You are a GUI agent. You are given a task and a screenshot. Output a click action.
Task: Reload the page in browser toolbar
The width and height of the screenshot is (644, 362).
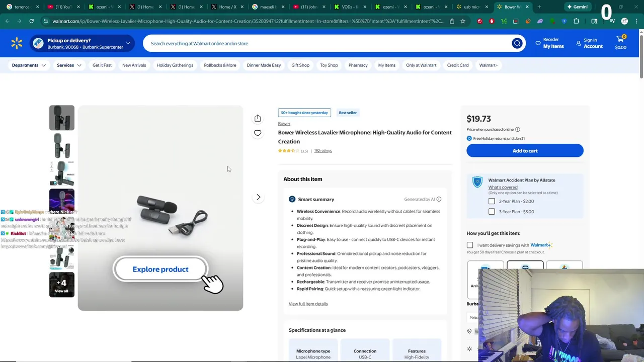coord(31,21)
